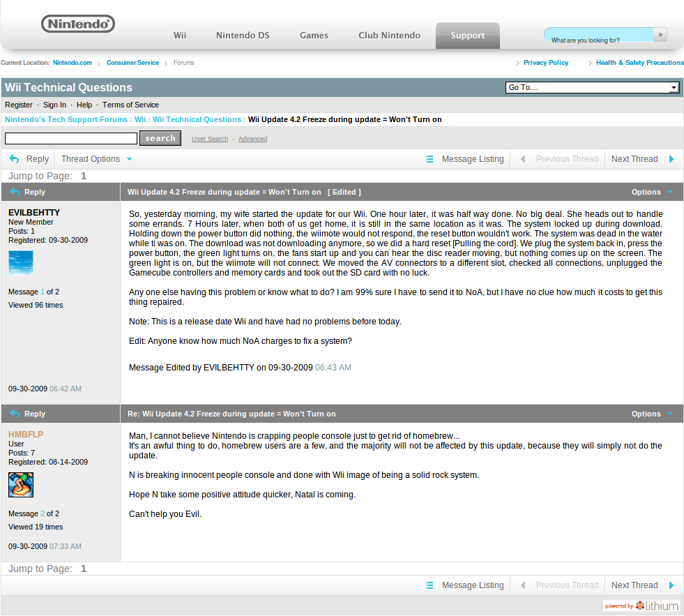Click the 'Viewed 19 times' text
This screenshot has width=684, height=616.
pos(36,527)
